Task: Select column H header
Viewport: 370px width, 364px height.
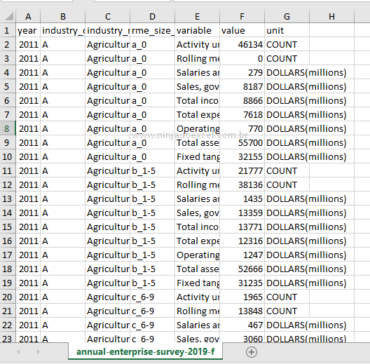Action: pos(332,17)
